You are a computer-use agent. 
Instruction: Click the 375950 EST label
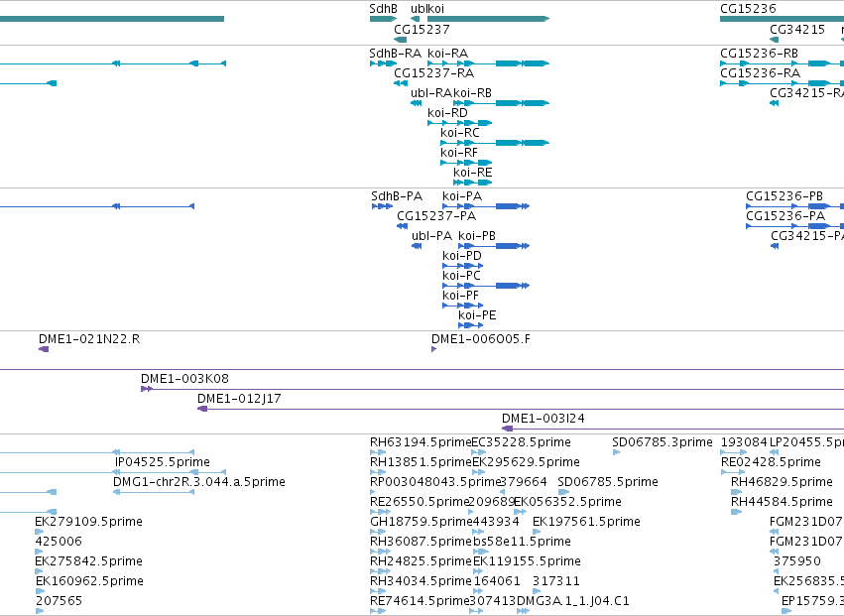(797, 561)
